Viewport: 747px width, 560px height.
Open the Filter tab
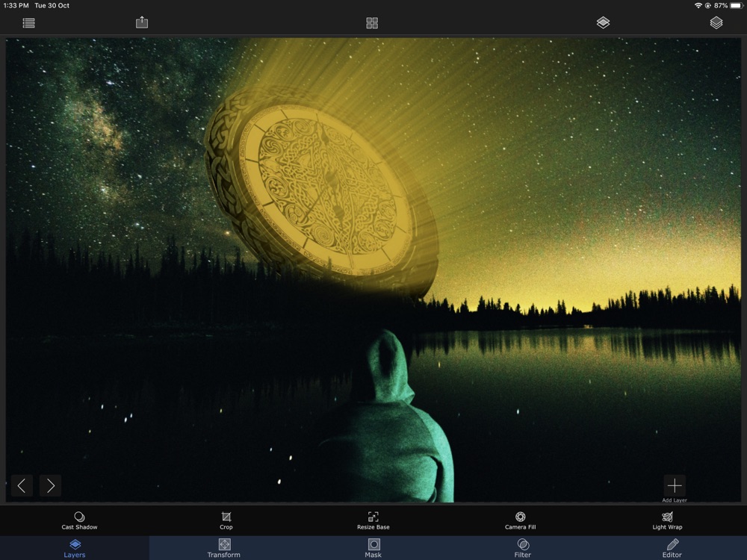(x=523, y=548)
